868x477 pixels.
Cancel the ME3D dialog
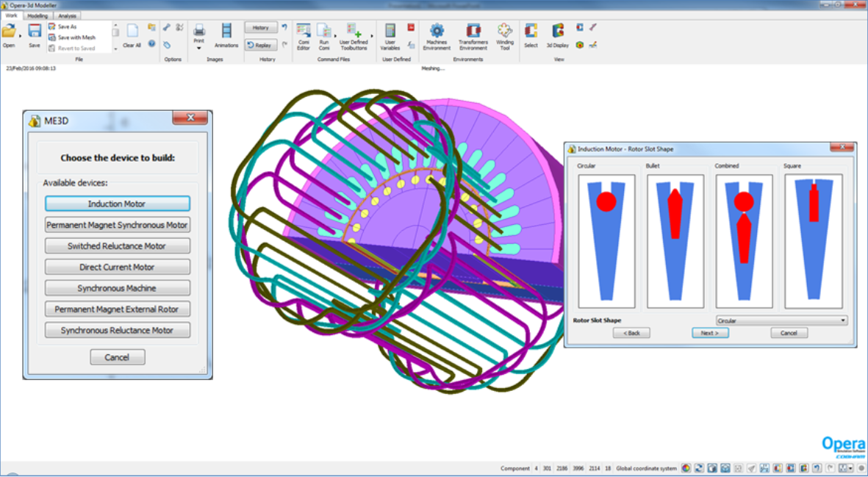[x=118, y=357]
